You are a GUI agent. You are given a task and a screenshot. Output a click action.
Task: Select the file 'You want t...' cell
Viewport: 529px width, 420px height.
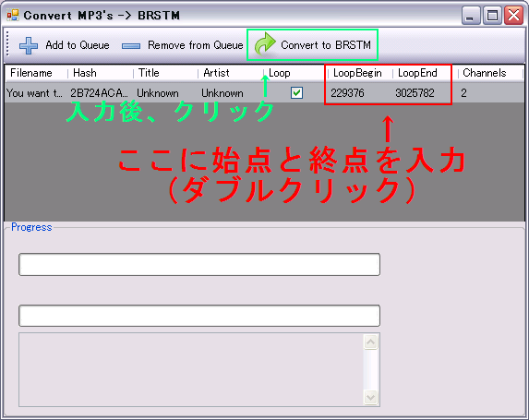(35, 93)
